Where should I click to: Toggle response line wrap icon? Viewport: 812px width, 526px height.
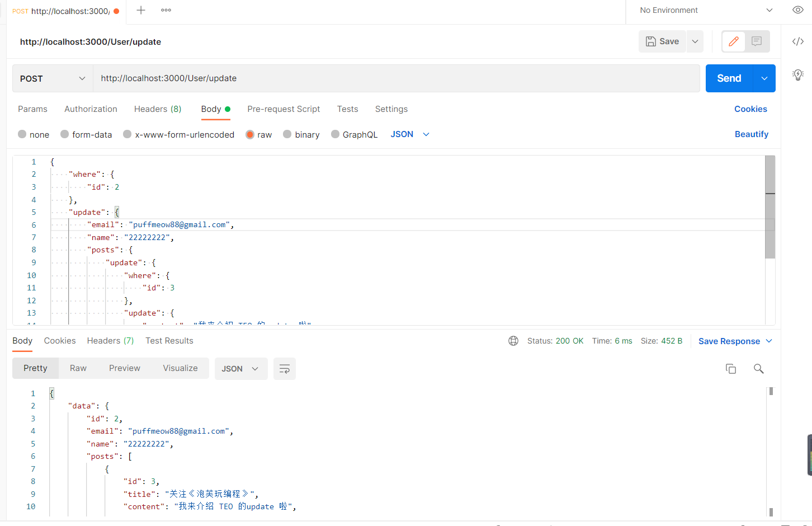pyautogui.click(x=285, y=369)
